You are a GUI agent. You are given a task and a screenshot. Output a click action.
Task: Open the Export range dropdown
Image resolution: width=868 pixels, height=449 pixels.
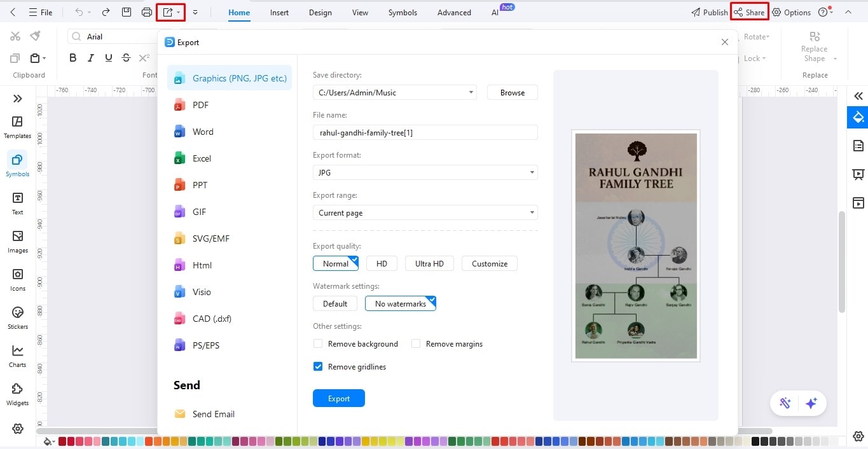tap(532, 212)
